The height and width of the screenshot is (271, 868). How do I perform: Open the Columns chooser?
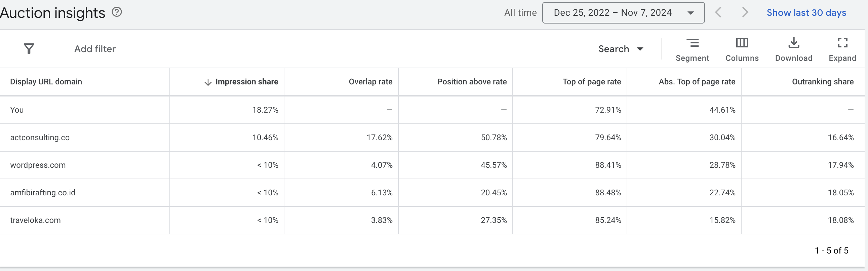(742, 49)
